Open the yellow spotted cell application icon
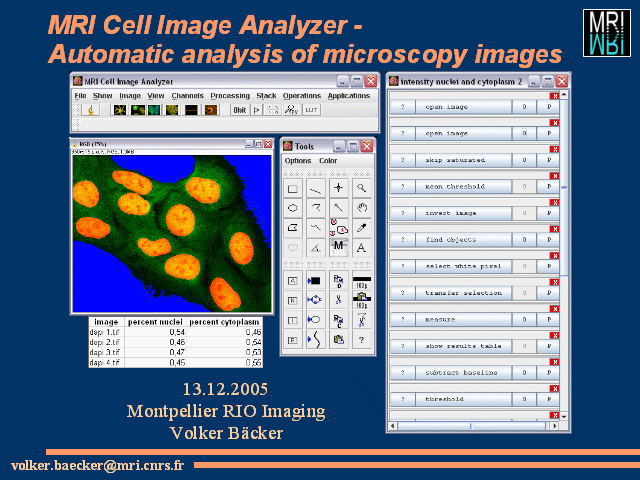The height and width of the screenshot is (480, 640). [x=172, y=110]
